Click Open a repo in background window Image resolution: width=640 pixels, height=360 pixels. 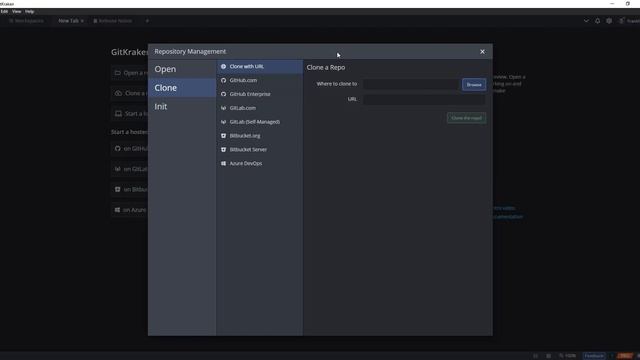tap(130, 73)
